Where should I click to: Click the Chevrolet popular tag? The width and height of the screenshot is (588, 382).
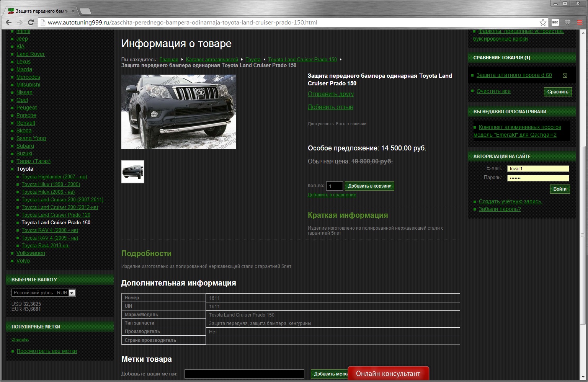pos(20,340)
